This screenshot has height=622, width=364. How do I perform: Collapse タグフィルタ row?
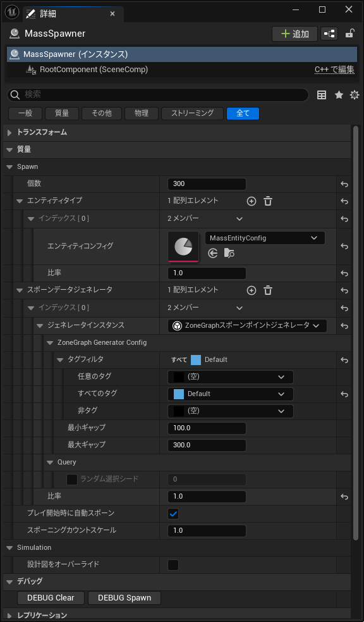(60, 360)
